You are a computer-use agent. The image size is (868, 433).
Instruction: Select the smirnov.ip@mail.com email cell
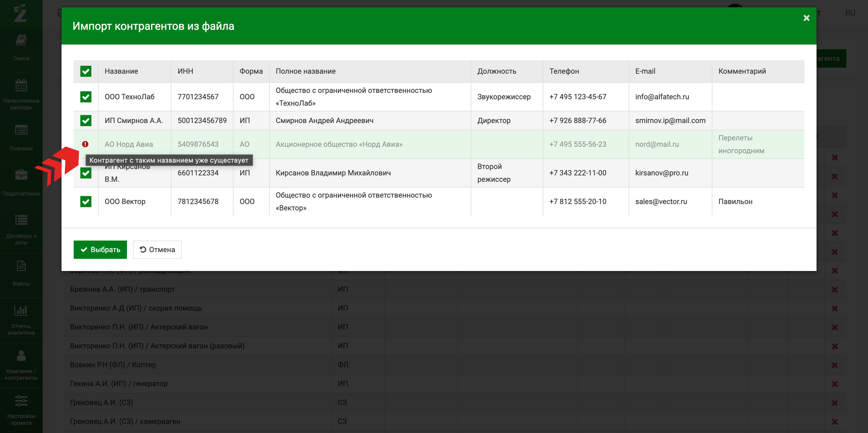[x=670, y=121]
